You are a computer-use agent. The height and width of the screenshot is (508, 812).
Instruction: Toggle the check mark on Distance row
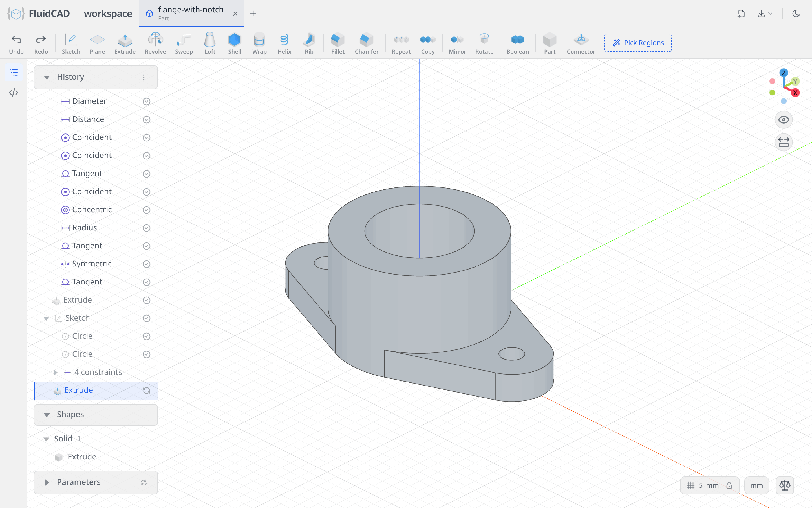point(146,120)
